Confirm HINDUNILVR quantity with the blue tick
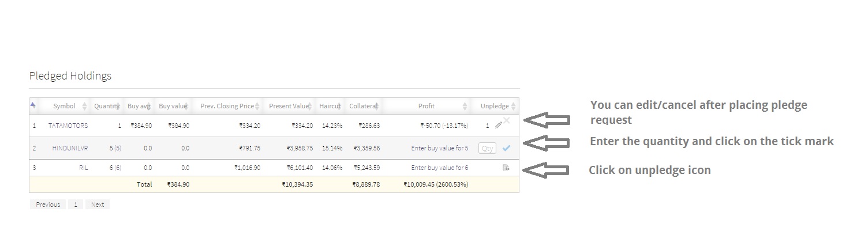The image size is (868, 242). pos(506,148)
